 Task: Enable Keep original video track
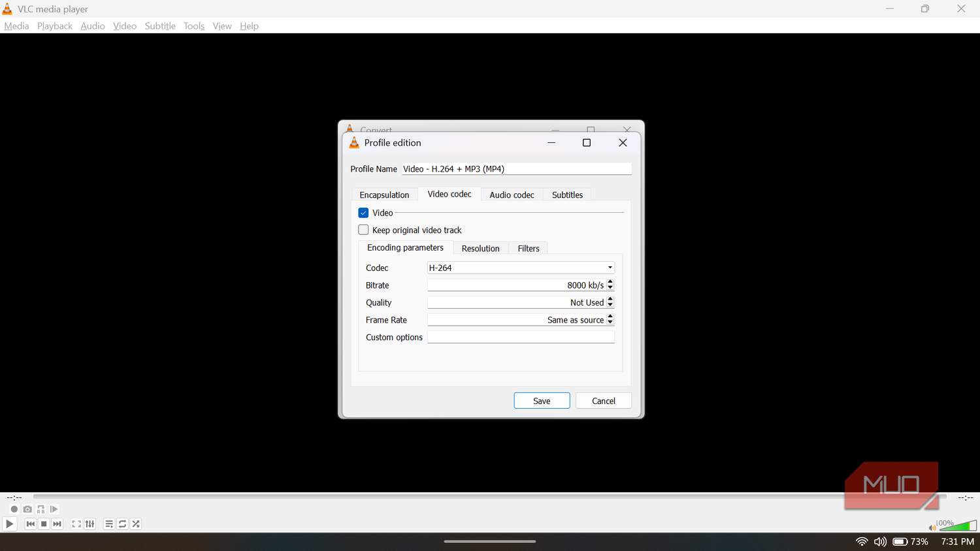363,230
